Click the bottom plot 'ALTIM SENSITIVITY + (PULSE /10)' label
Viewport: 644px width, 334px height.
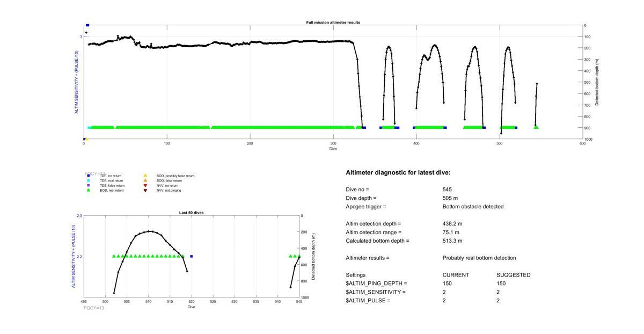click(74, 256)
